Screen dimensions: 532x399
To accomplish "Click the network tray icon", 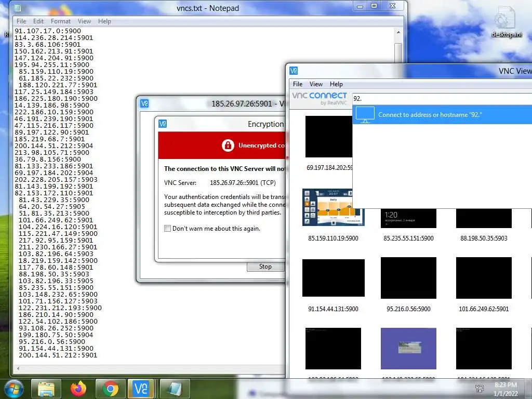I will coord(480,389).
